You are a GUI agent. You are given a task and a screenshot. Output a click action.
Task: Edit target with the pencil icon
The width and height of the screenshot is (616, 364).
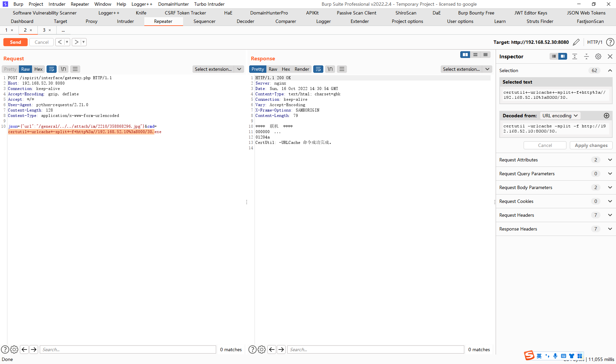[576, 42]
